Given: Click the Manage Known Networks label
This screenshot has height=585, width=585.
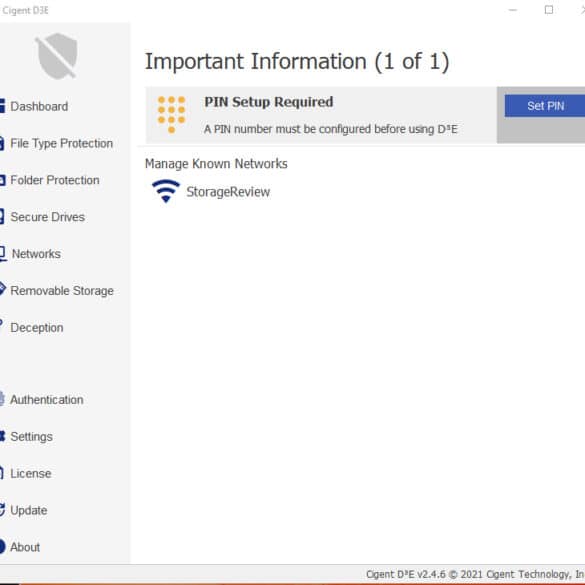Looking at the screenshot, I should (x=216, y=164).
